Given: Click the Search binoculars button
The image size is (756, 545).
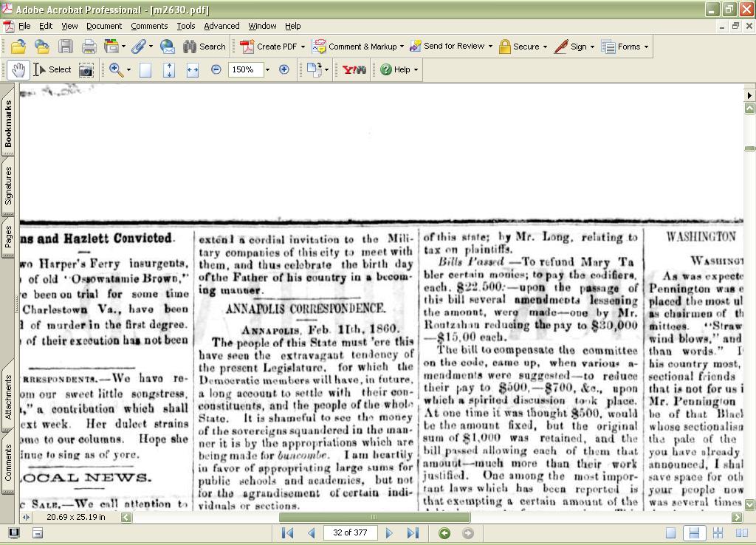Looking at the screenshot, I should (x=204, y=47).
